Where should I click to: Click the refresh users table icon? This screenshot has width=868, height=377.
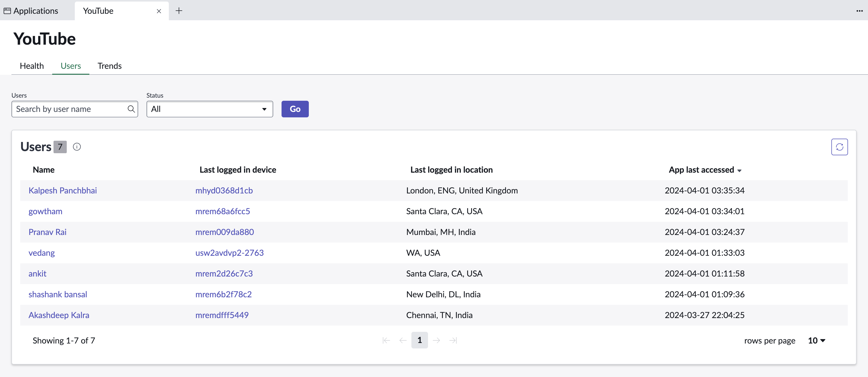(x=839, y=147)
